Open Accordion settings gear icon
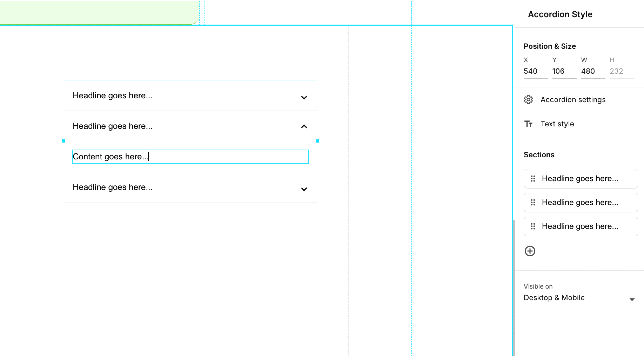 528,100
